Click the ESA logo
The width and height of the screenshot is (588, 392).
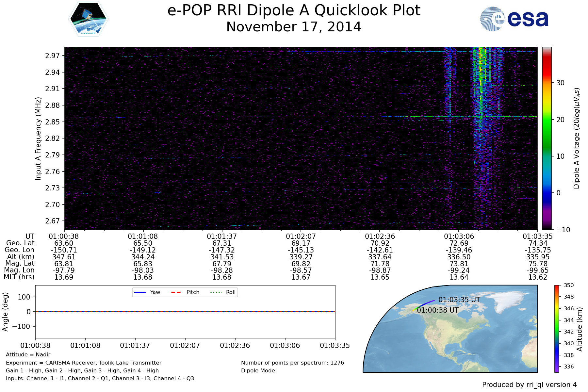[x=514, y=19]
